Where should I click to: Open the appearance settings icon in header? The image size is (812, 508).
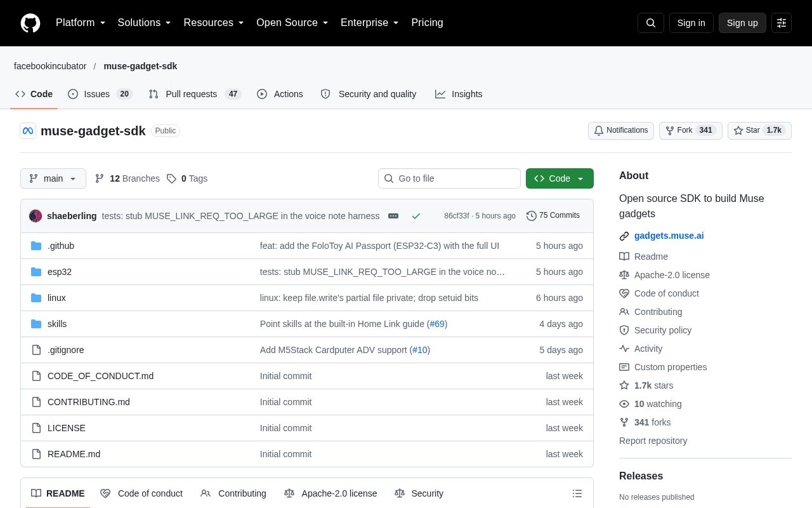point(782,23)
